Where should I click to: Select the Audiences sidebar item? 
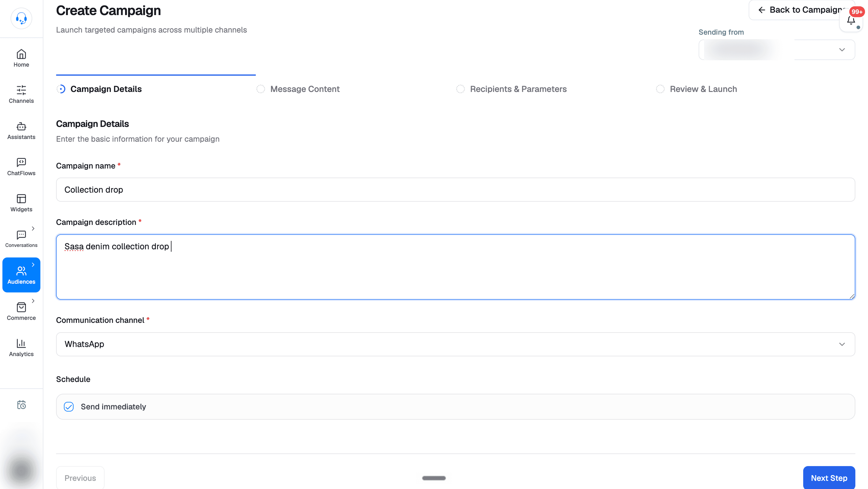(x=21, y=275)
